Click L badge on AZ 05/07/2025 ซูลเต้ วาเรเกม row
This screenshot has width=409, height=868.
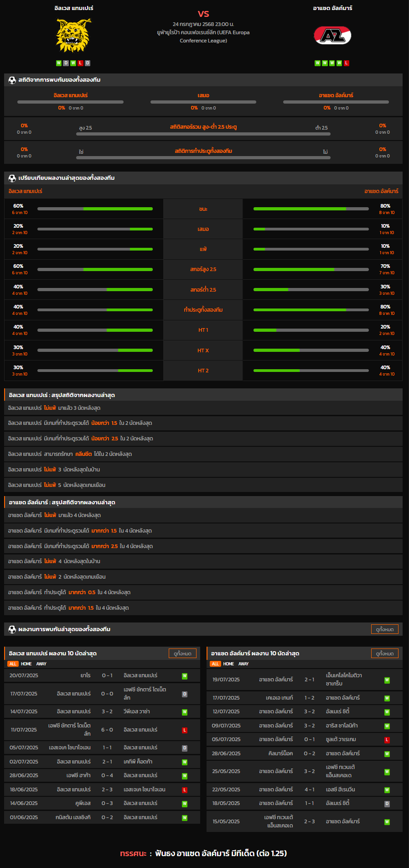[x=387, y=740]
